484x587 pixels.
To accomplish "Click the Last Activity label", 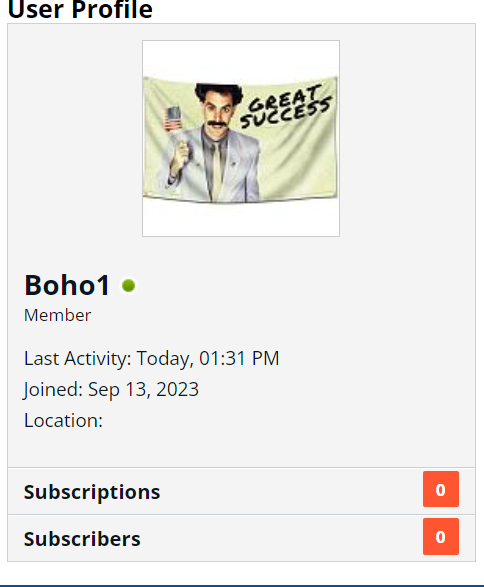I will click(78, 359).
